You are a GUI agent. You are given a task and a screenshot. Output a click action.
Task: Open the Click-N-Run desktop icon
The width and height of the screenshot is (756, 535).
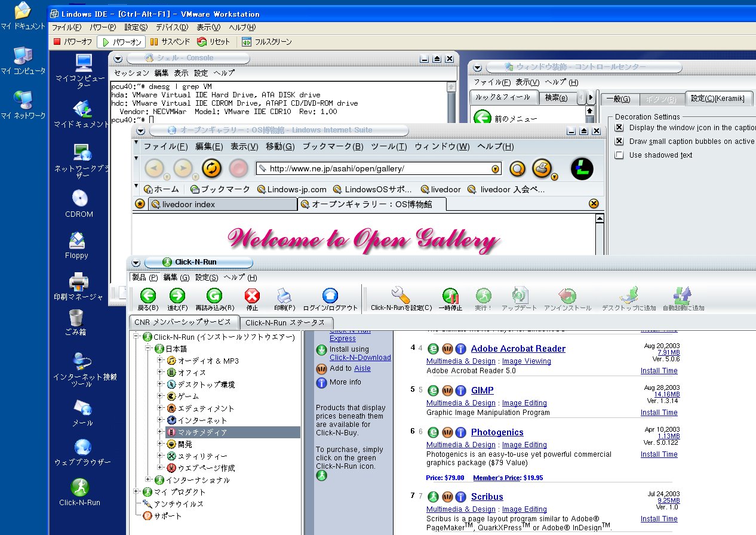[x=79, y=492]
